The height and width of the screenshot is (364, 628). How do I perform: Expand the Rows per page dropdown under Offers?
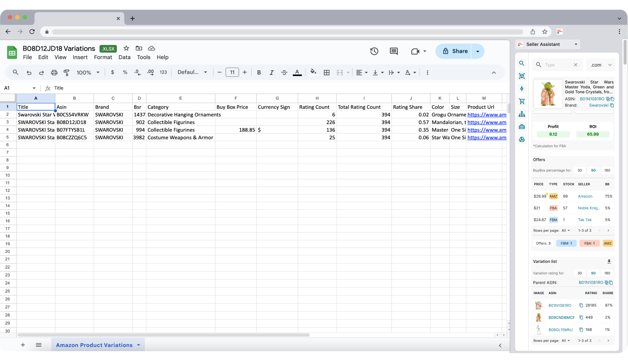(x=566, y=231)
